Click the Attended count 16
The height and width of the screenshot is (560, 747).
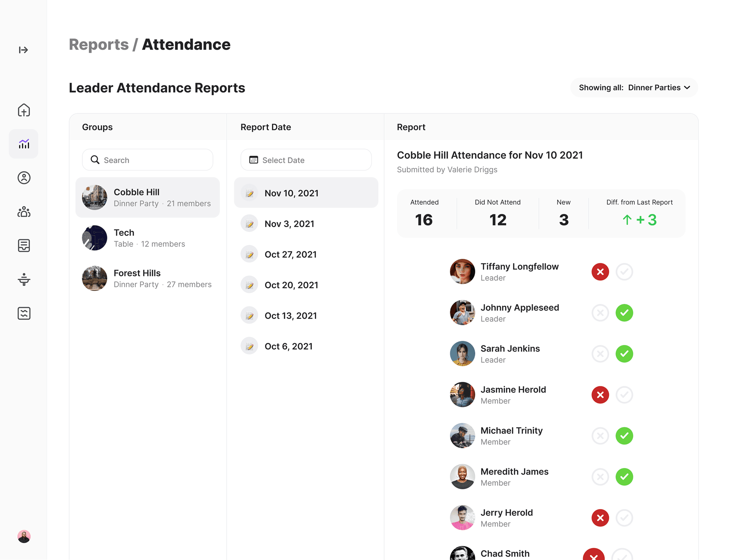(x=424, y=220)
